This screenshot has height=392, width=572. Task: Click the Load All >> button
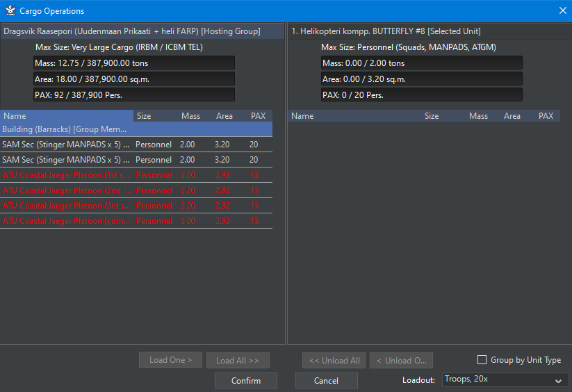[x=238, y=360]
